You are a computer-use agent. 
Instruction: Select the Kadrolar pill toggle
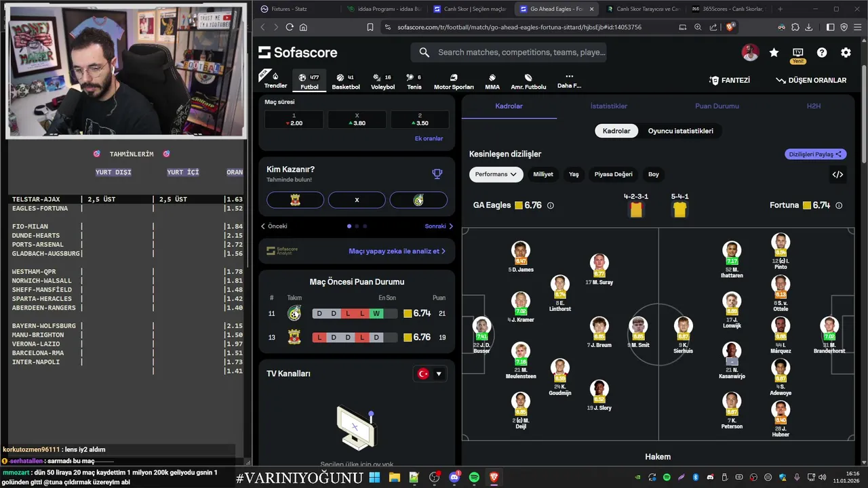coord(616,131)
